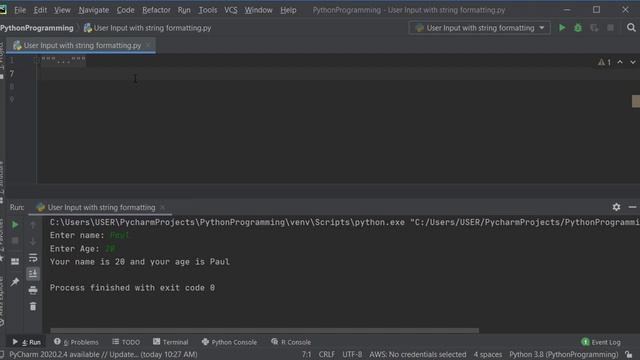
Task: Clear all output with trash icon
Action: (x=33, y=307)
